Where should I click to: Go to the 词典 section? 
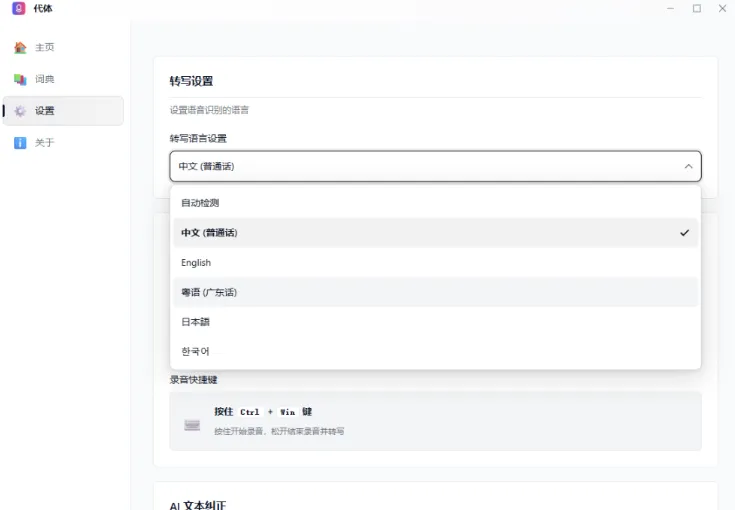pos(45,79)
